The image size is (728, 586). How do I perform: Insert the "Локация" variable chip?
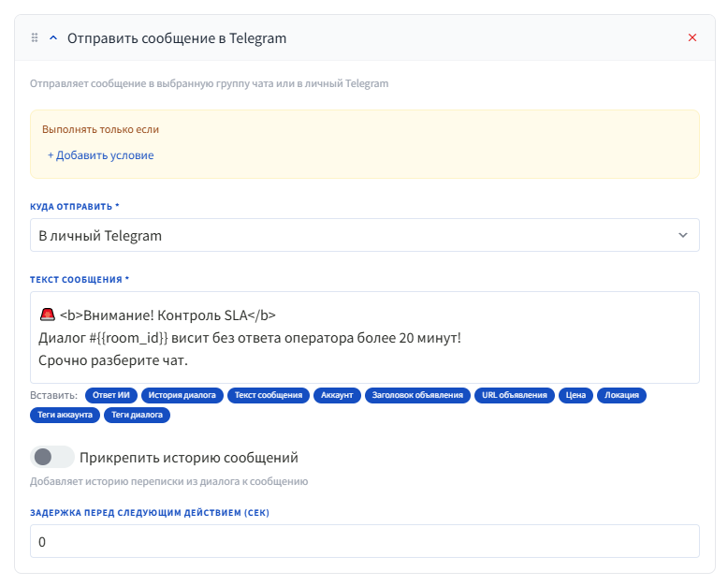(x=621, y=395)
